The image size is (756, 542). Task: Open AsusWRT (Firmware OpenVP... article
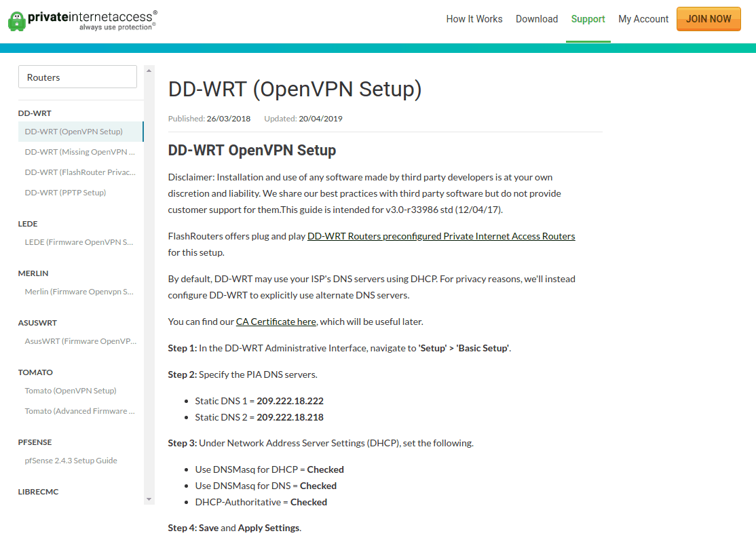point(81,341)
